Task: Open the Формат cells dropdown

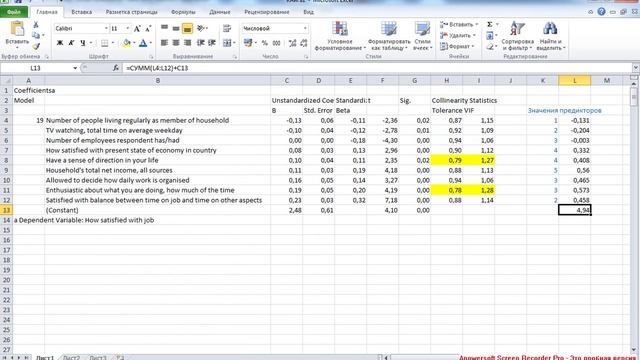Action: [x=457, y=47]
